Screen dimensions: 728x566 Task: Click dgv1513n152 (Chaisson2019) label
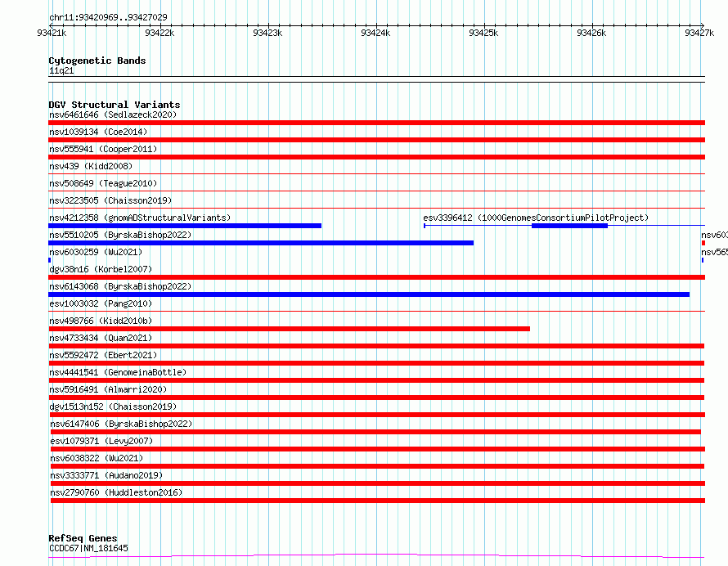click(x=113, y=407)
